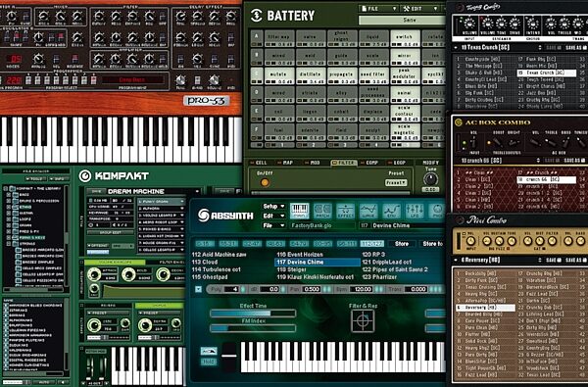This screenshot has width=588, height=387.
Task: Toggle Battery column 1 mute strip
Action: [x=279, y=145]
